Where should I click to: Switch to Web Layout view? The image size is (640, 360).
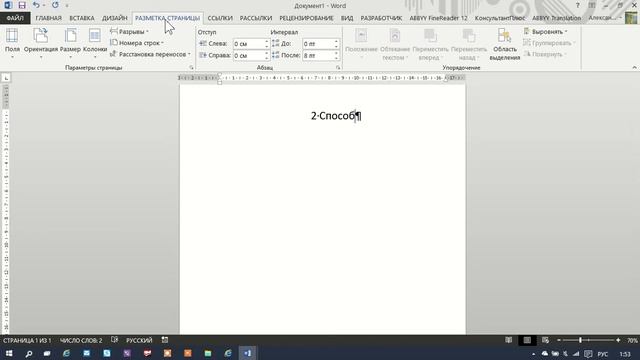point(545,340)
